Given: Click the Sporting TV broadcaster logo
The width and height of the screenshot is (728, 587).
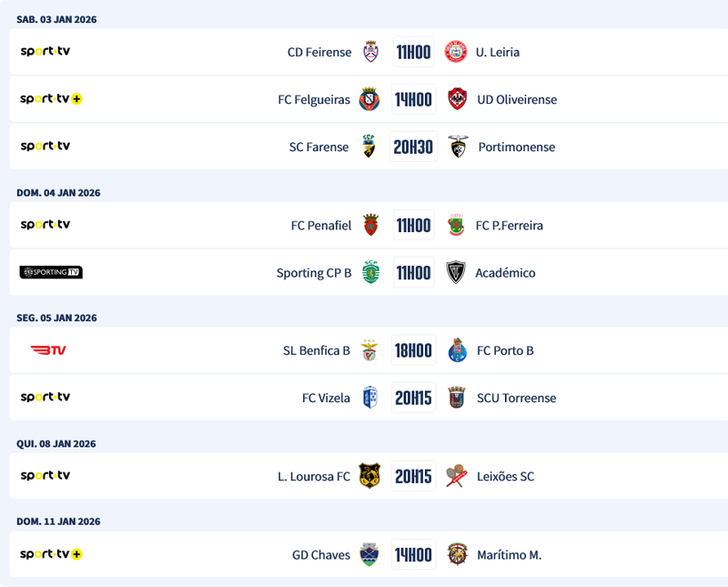Looking at the screenshot, I should [51, 272].
